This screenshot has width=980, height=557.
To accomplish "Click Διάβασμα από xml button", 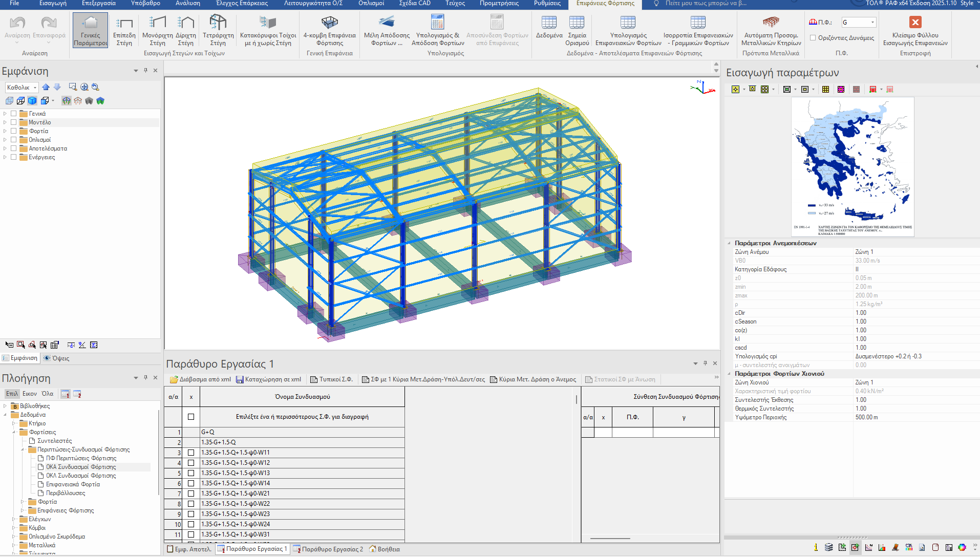I will pos(201,379).
